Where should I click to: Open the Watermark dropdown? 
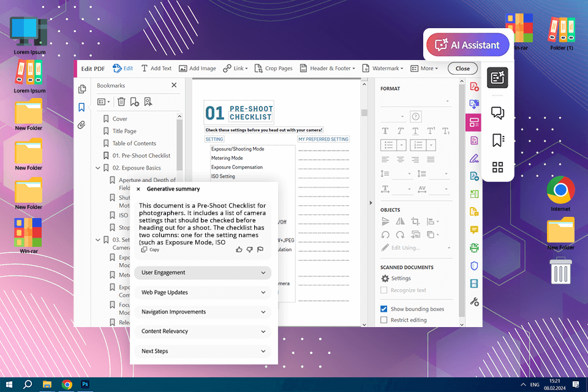382,68
